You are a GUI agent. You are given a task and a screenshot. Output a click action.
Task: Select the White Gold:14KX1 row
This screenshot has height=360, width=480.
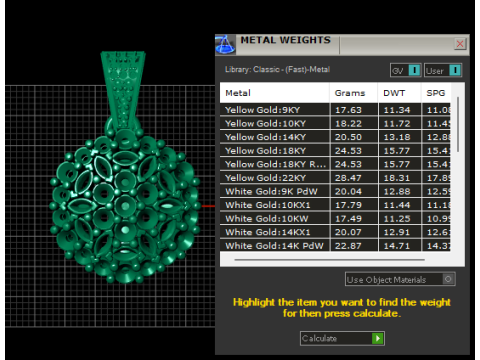point(335,232)
